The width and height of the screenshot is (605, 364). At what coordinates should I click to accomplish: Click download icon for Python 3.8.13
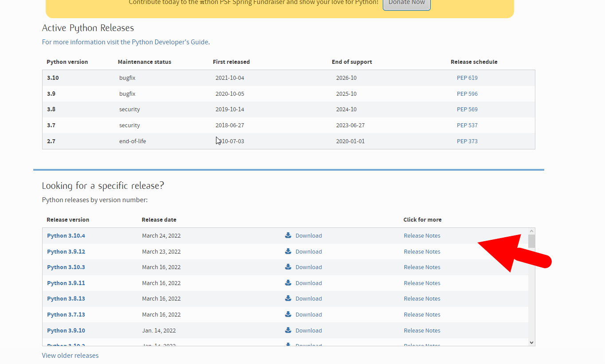pos(288,298)
